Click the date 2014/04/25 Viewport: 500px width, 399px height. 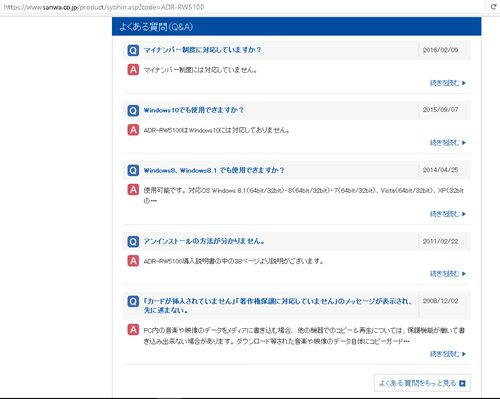(x=440, y=170)
